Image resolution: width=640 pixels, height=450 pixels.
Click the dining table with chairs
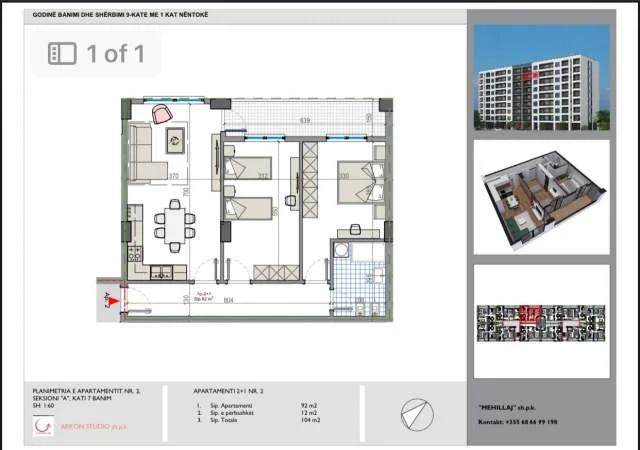177,228
